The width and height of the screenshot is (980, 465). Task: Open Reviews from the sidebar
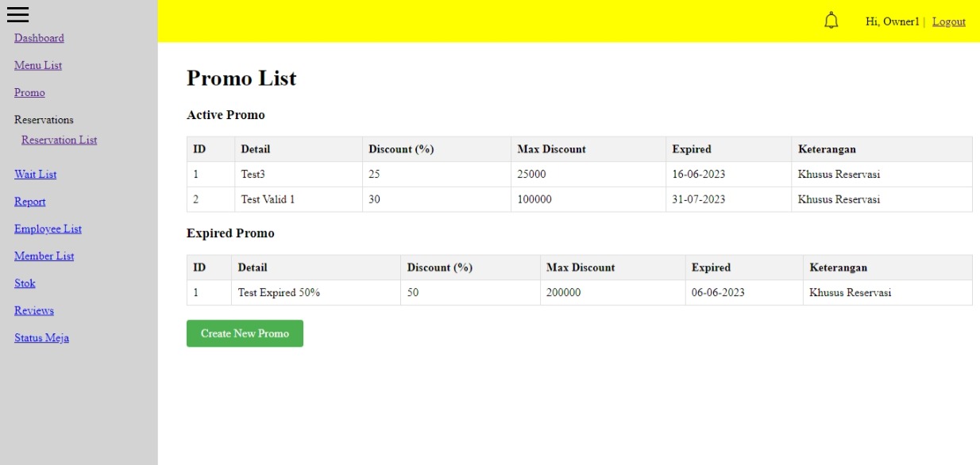pyautogui.click(x=34, y=310)
